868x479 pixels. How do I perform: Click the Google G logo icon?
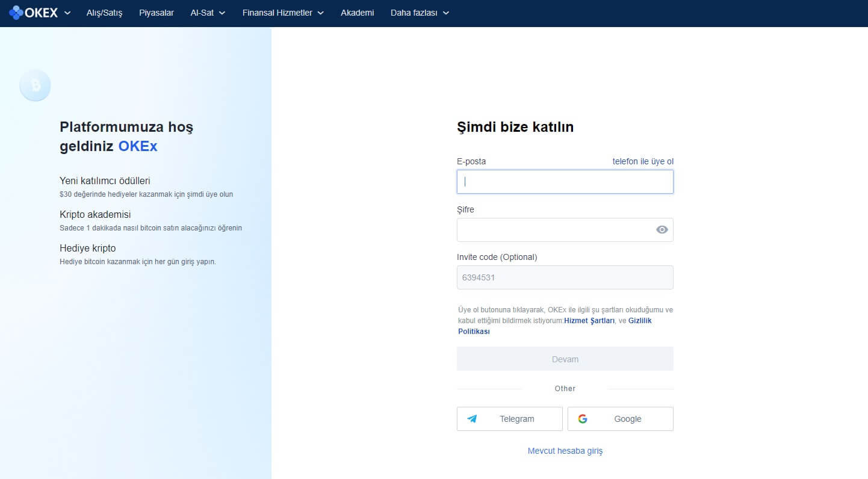[x=583, y=419]
